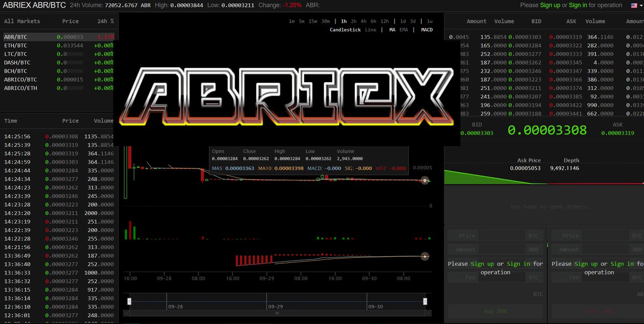Viewport: 644px width, 324px height.
Task: Click the 14:25:56 trade history row
Action: (x=59, y=136)
